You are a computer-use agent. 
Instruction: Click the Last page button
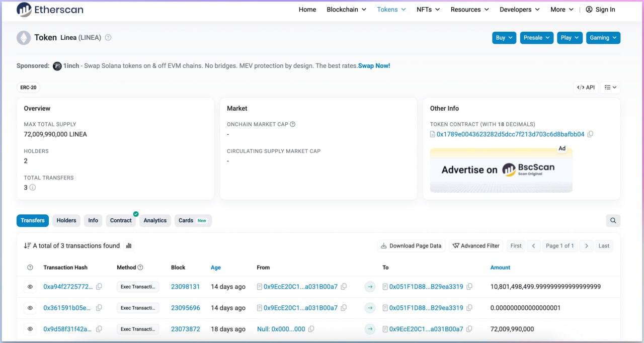604,246
